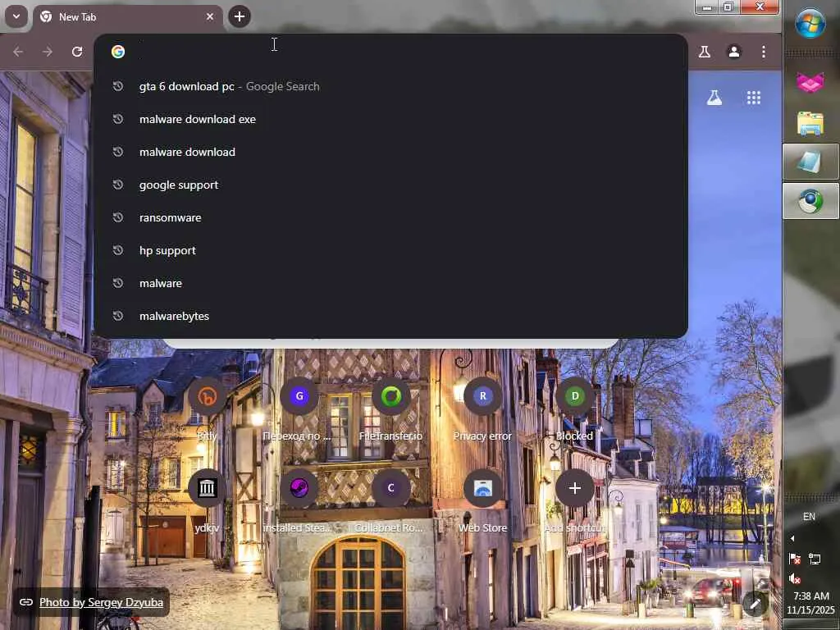
Task: Select the ransomware suggestion
Action: [390, 217]
